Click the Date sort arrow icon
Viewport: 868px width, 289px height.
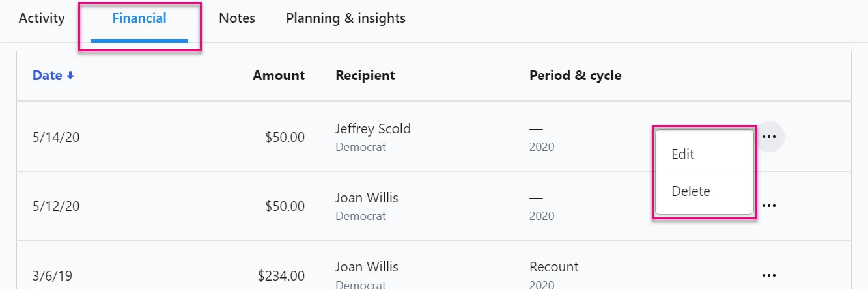(70, 76)
